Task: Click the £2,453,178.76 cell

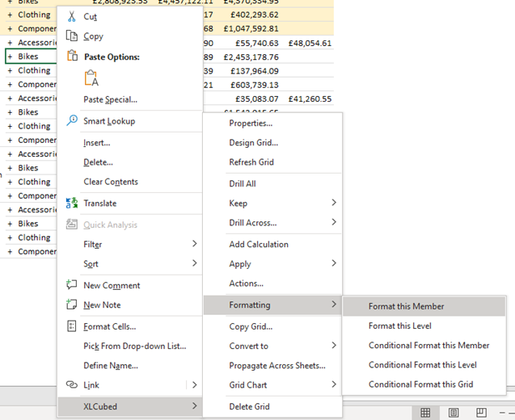Action: coord(251,57)
